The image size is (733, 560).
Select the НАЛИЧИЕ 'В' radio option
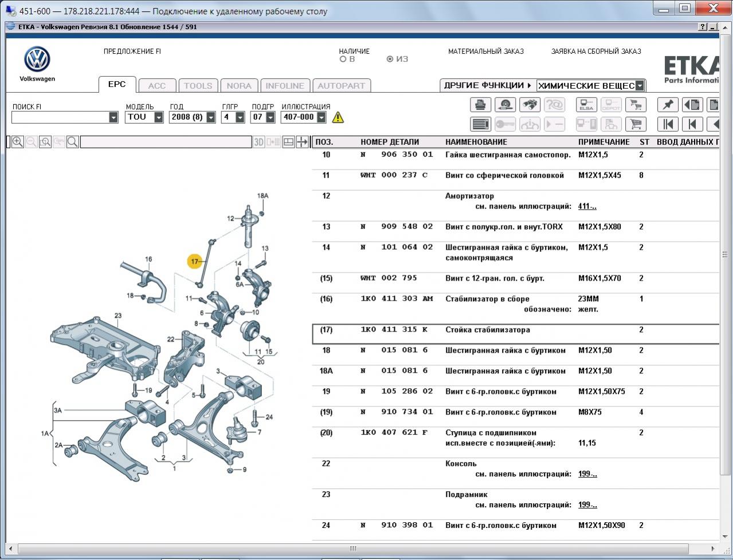coord(343,59)
